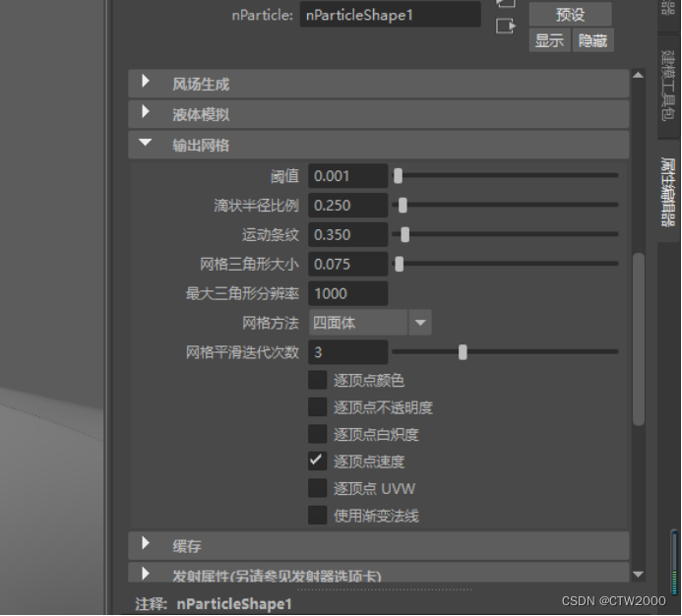682x616 pixels.
Task: Enable 逐顶点颜色 checkbox
Action: 318,380
